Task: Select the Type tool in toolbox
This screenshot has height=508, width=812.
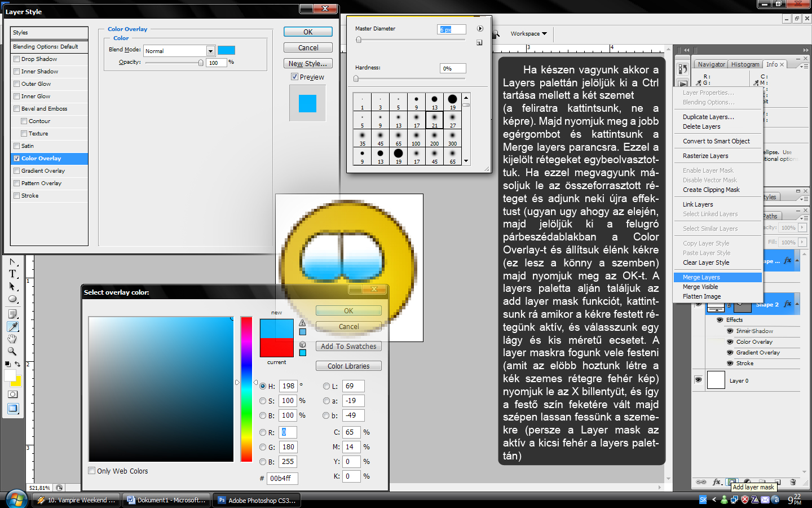Action: (12, 274)
